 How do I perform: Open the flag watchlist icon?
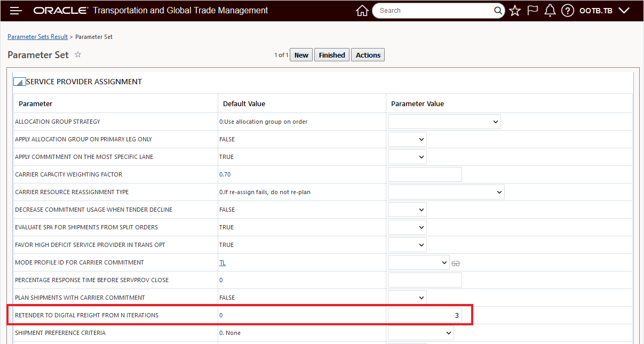532,11
